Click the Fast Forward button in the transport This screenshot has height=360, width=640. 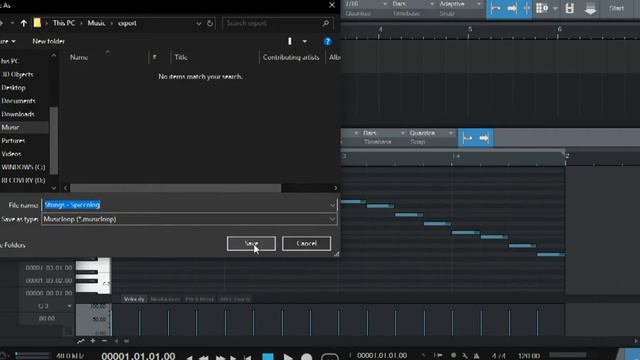click(x=220, y=357)
